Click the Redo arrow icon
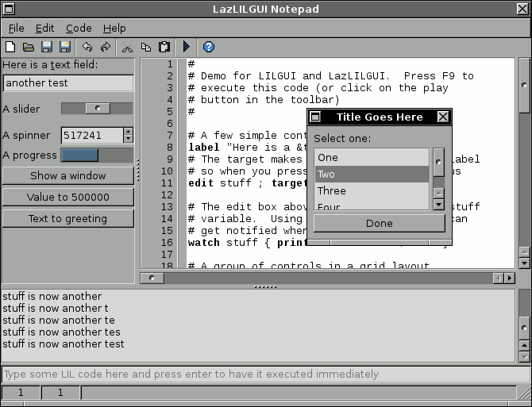 click(x=105, y=48)
